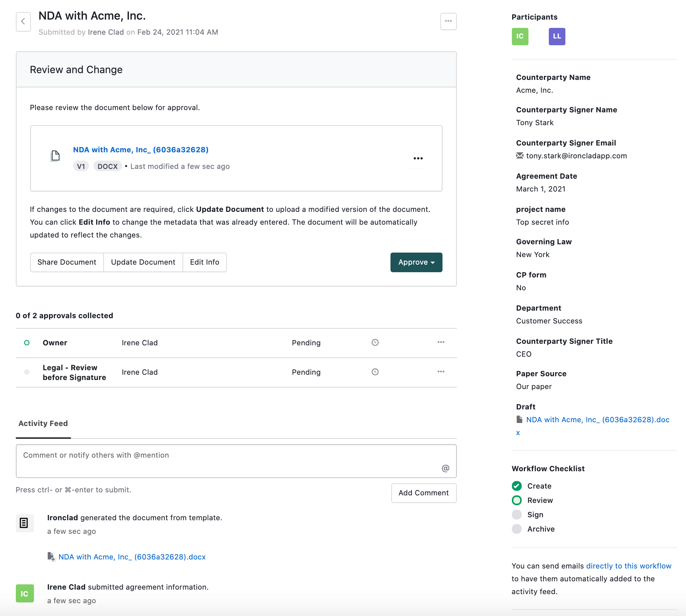Click the IC participant avatar
This screenshot has height=616, width=686.
pos(520,37)
